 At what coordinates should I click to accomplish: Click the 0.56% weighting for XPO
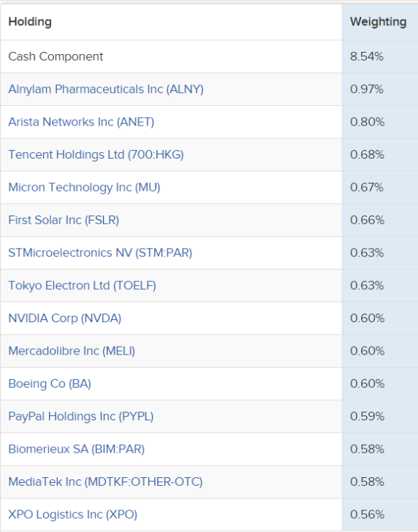(367, 515)
